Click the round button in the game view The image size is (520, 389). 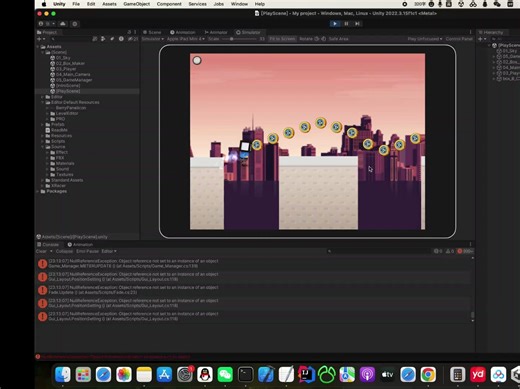[x=197, y=60]
